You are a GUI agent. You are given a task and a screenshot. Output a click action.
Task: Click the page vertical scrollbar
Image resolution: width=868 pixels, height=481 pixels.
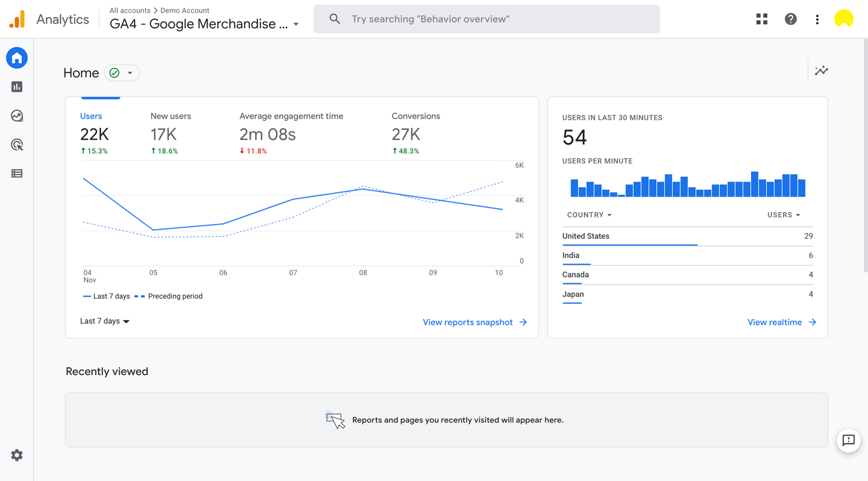point(865,156)
